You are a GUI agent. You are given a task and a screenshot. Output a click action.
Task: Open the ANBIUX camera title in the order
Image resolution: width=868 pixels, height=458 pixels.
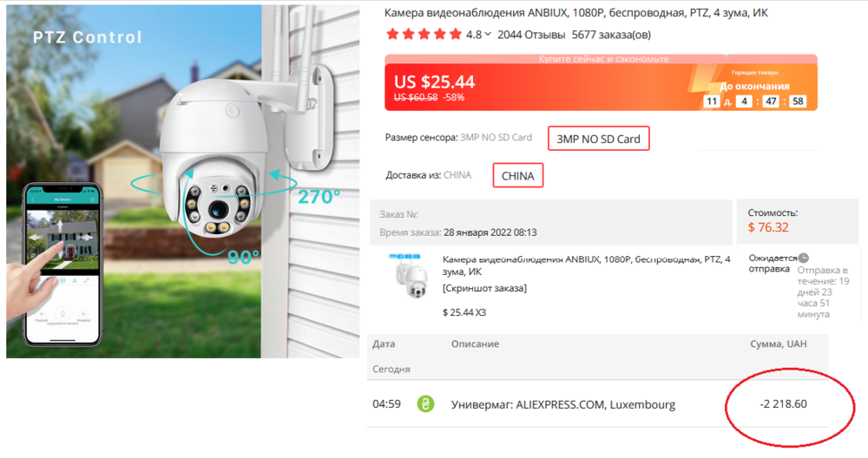586,265
